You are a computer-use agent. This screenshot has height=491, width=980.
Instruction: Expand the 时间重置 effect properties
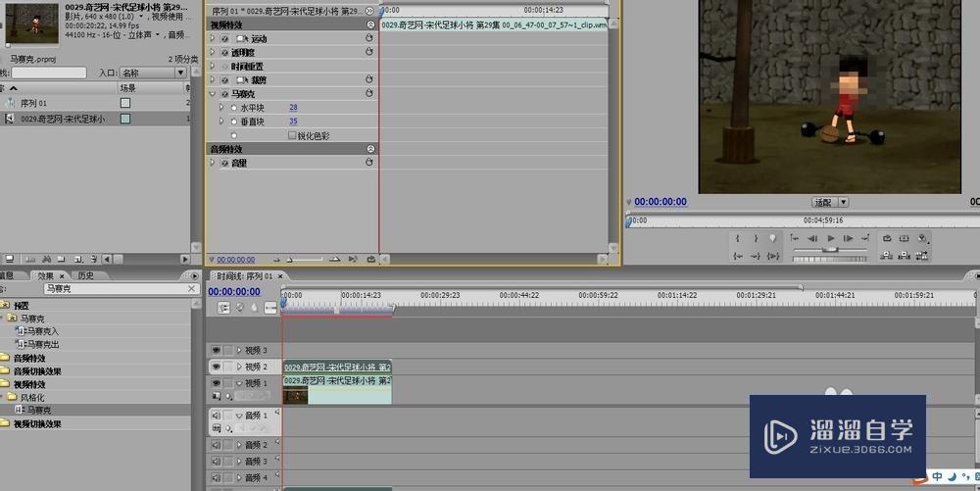coord(213,67)
